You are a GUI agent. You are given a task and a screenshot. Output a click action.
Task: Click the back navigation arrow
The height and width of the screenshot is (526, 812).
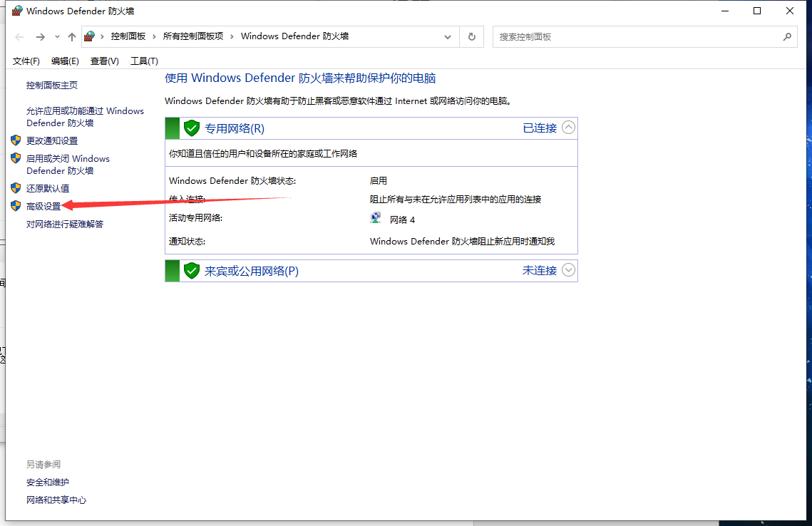(19, 36)
